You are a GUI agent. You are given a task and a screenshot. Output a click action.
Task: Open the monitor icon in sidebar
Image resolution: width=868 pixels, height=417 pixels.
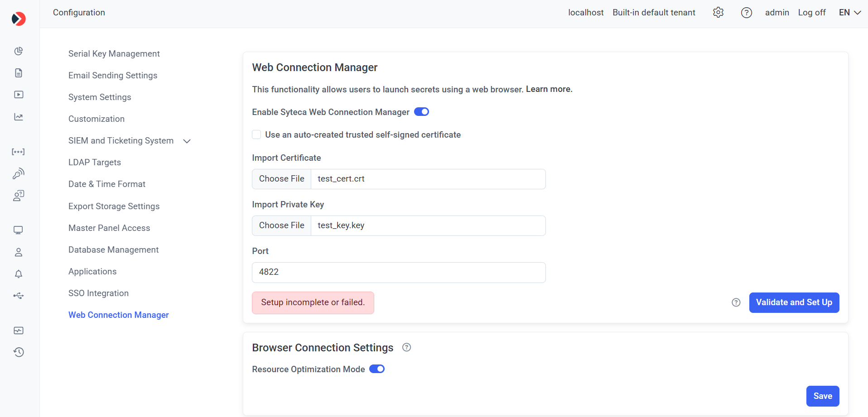pyautogui.click(x=18, y=230)
